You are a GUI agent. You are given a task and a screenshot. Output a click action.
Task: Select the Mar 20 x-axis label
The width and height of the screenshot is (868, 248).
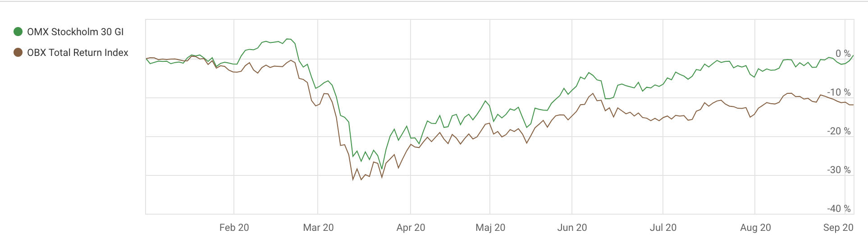click(318, 228)
